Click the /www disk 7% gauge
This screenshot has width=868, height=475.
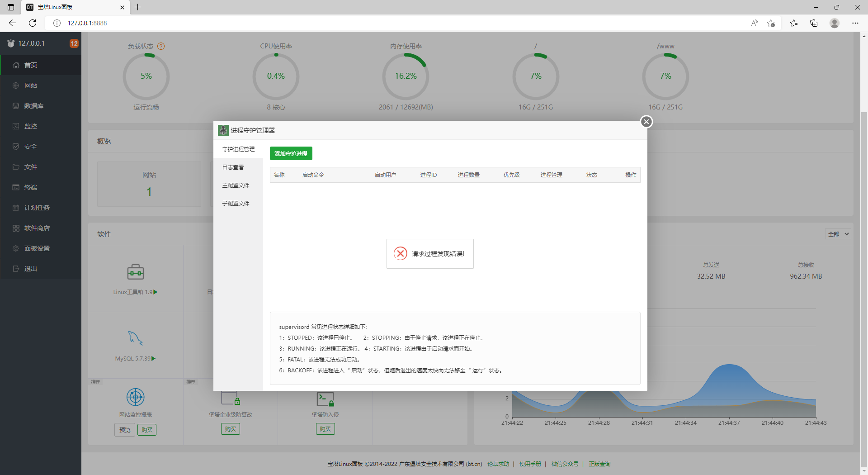coord(665,76)
